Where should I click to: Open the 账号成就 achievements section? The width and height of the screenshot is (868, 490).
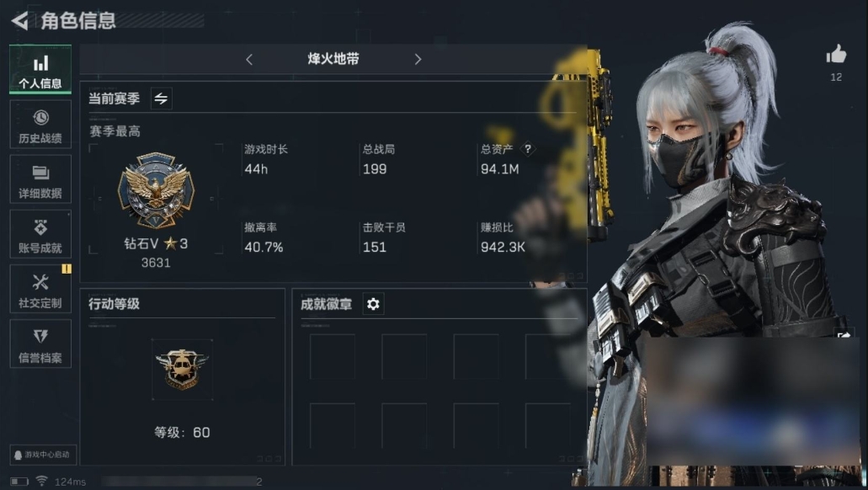point(40,234)
